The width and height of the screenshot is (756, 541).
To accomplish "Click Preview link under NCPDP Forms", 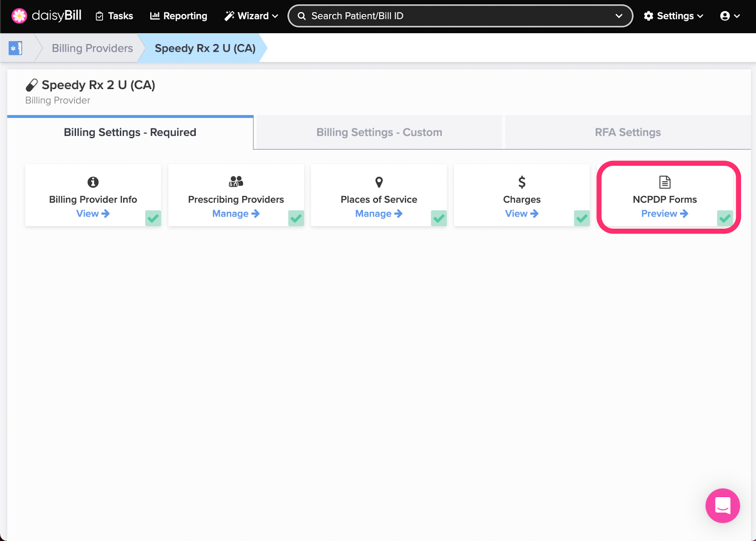I will pos(665,214).
